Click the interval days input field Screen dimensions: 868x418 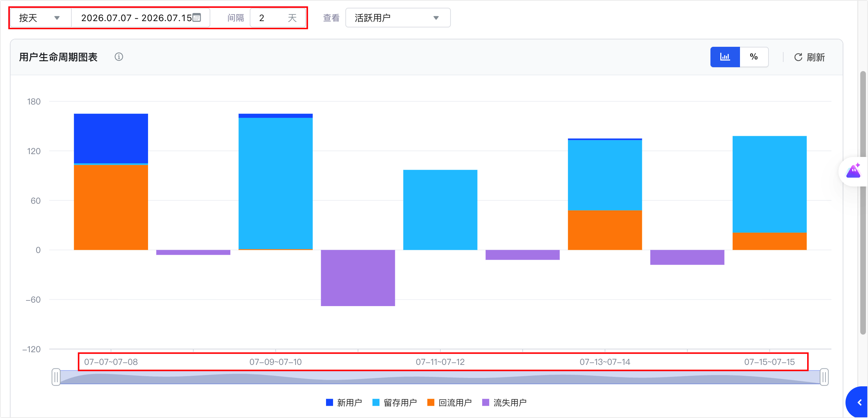(x=277, y=18)
